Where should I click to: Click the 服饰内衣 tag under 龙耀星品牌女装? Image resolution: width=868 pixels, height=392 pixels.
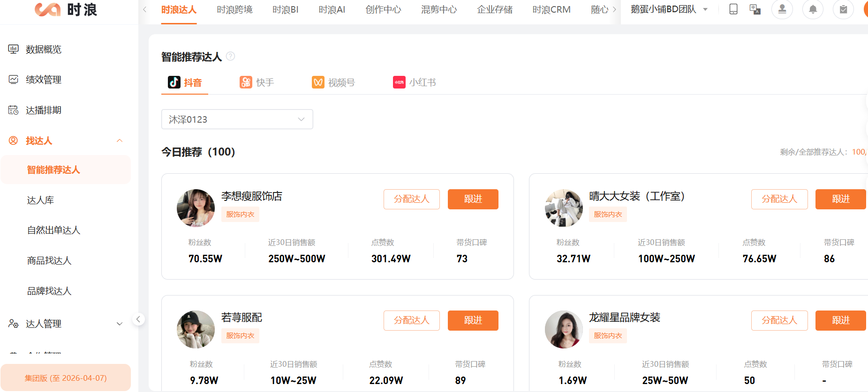[x=608, y=335]
